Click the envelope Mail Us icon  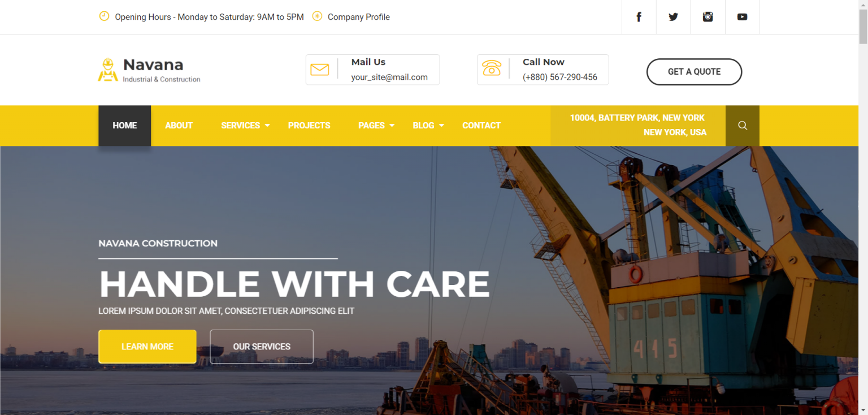320,70
